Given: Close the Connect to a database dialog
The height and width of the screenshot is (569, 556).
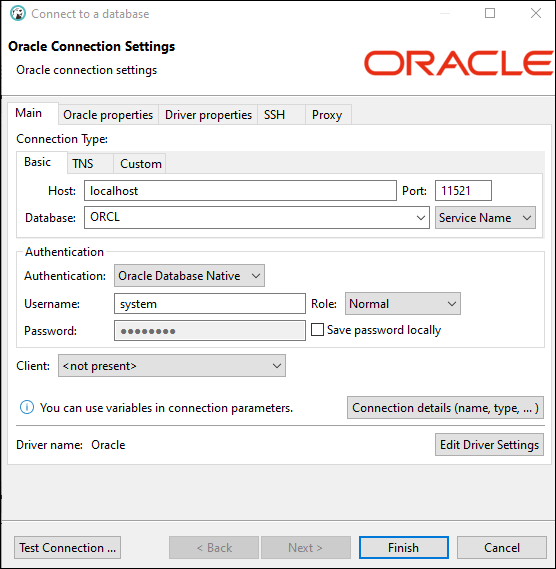Looking at the screenshot, I should click(x=536, y=13).
